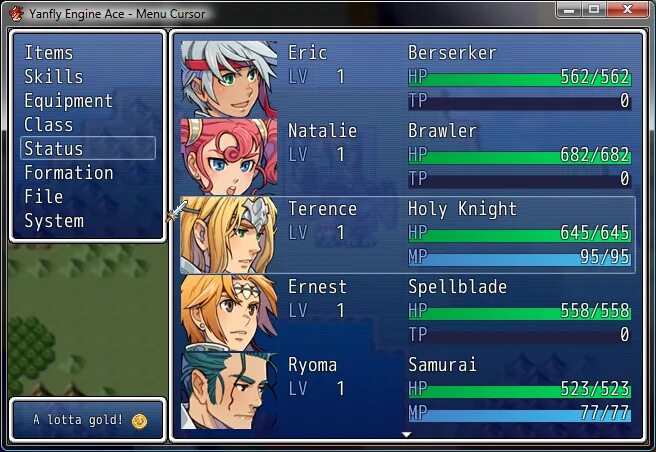
Task: Click Eric's green HP gauge
Action: (x=520, y=80)
